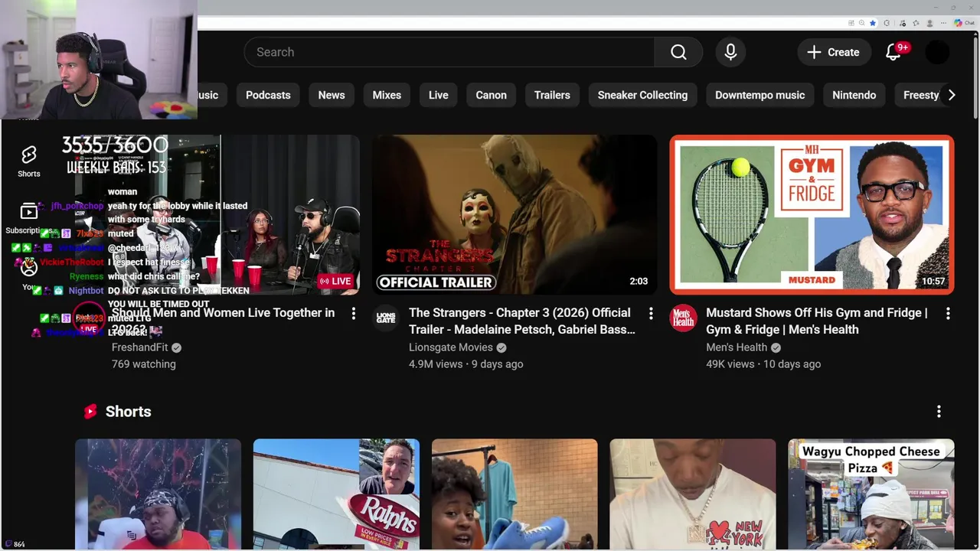Open the Ralphs short
The height and width of the screenshot is (551, 980).
point(336,494)
